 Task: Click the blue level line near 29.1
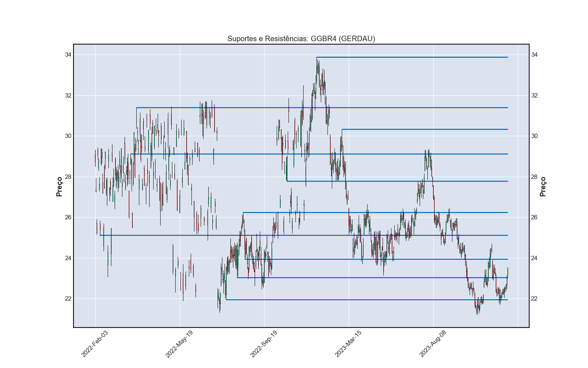(x=319, y=154)
